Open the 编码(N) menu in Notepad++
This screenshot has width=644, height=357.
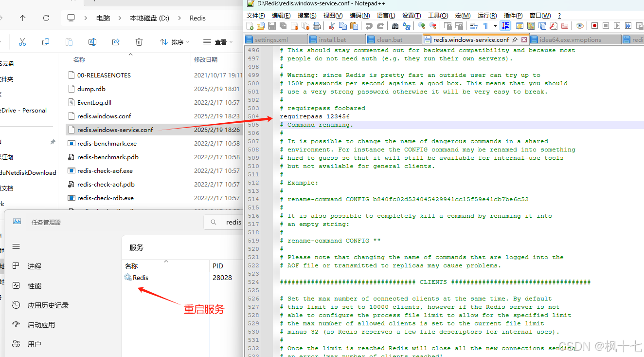pos(359,16)
